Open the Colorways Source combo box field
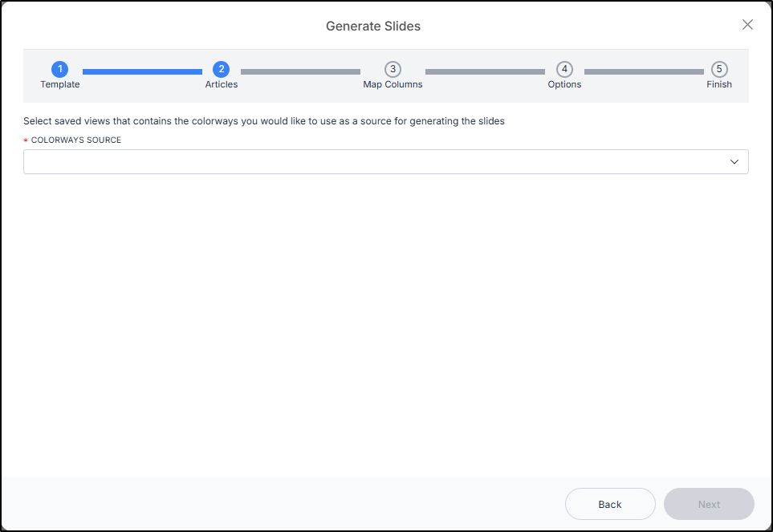The width and height of the screenshot is (773, 532). point(386,161)
